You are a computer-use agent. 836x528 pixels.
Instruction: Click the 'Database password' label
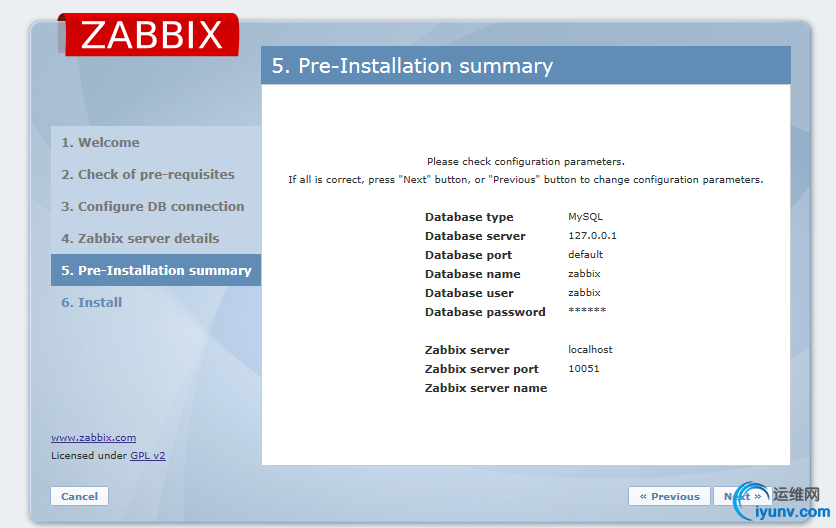pos(485,312)
